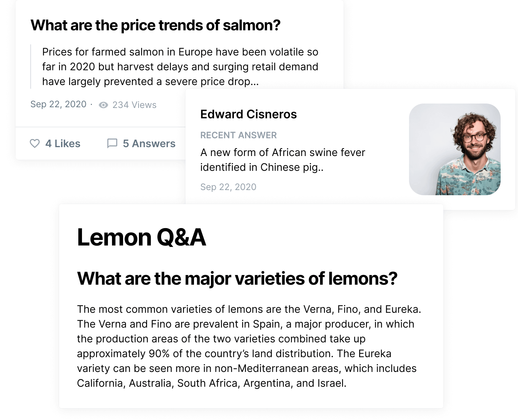Viewport: 518px width, 420px height.
Task: Click the "4 Likes" label
Action: [62, 143]
